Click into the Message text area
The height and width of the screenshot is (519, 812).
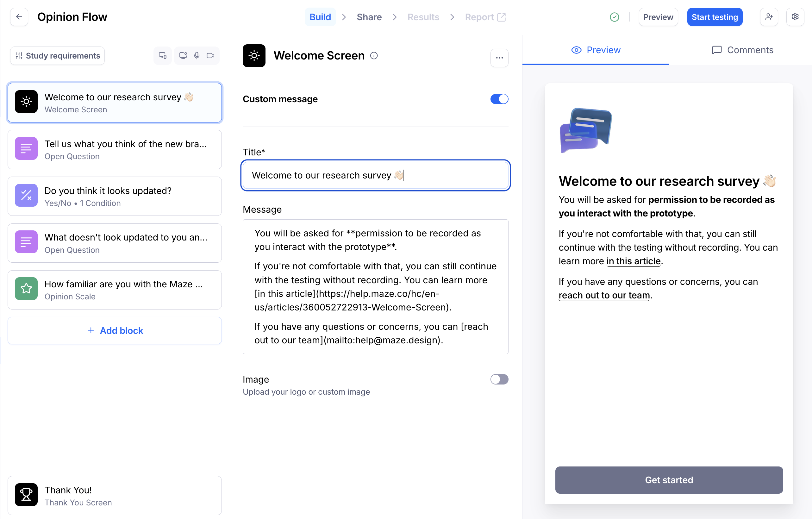pyautogui.click(x=375, y=287)
